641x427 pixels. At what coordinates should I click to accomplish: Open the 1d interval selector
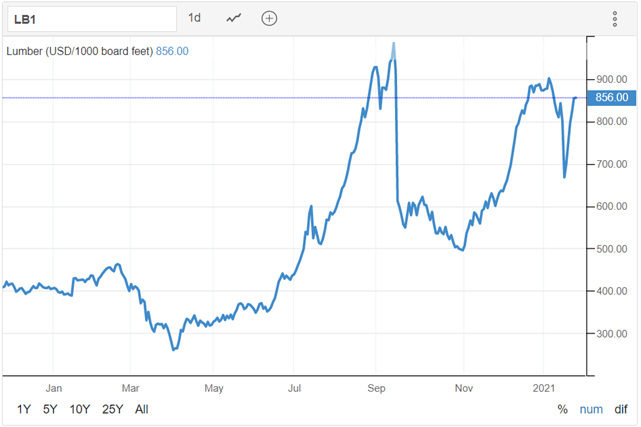(194, 18)
